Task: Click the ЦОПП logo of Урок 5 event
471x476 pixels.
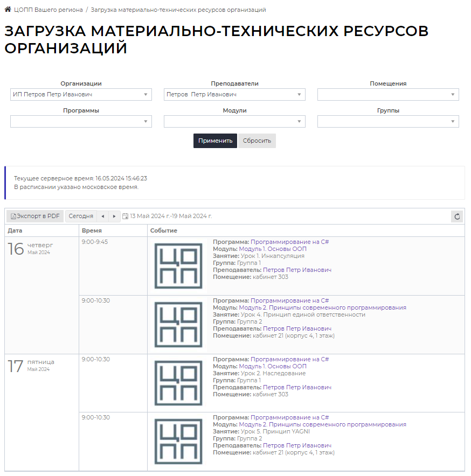Action: 178,442
